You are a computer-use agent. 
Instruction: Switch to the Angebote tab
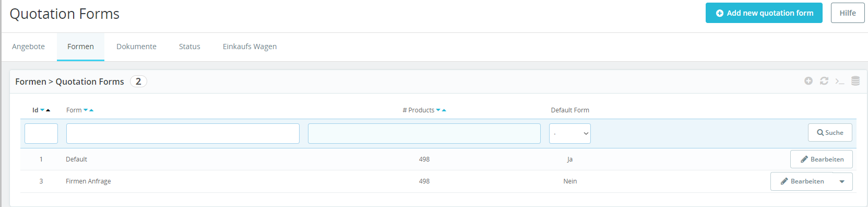coord(28,47)
